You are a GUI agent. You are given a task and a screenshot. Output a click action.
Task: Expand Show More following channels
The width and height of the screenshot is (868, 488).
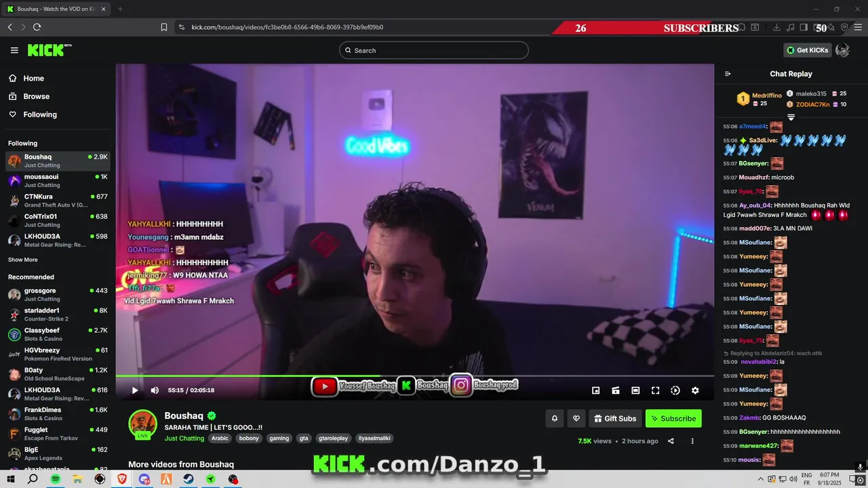click(x=23, y=260)
